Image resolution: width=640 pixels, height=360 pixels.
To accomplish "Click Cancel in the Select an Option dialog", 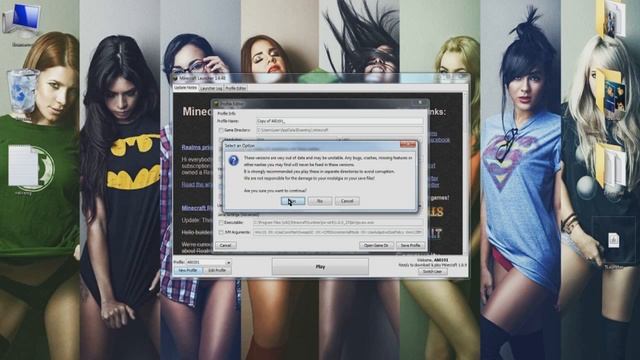I will tap(347, 201).
